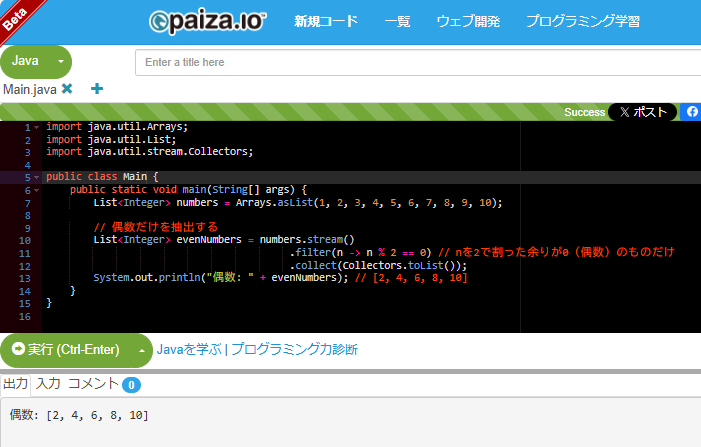Select the 出力 tab

coord(16,384)
